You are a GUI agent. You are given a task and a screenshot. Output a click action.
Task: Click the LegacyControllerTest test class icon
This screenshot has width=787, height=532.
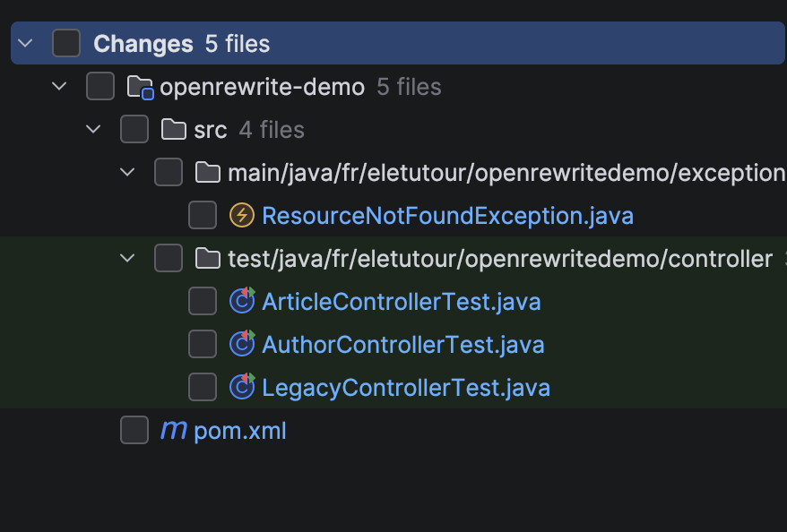click(x=242, y=388)
